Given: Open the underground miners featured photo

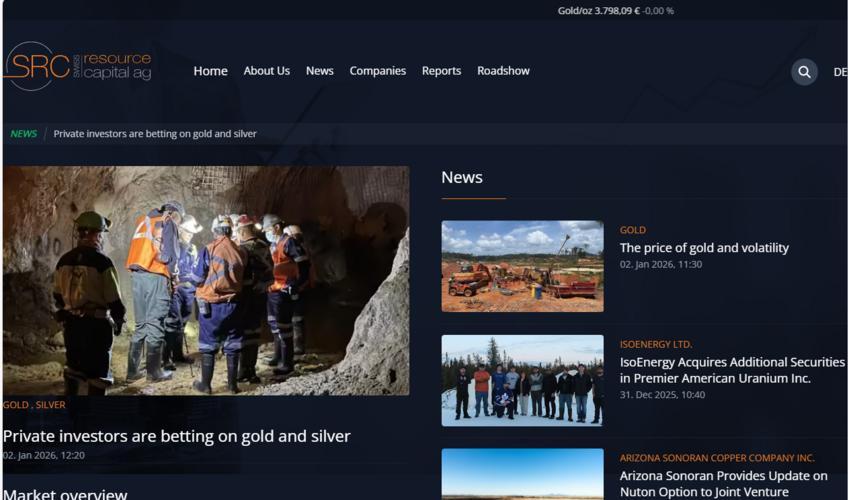Looking at the screenshot, I should (206, 281).
